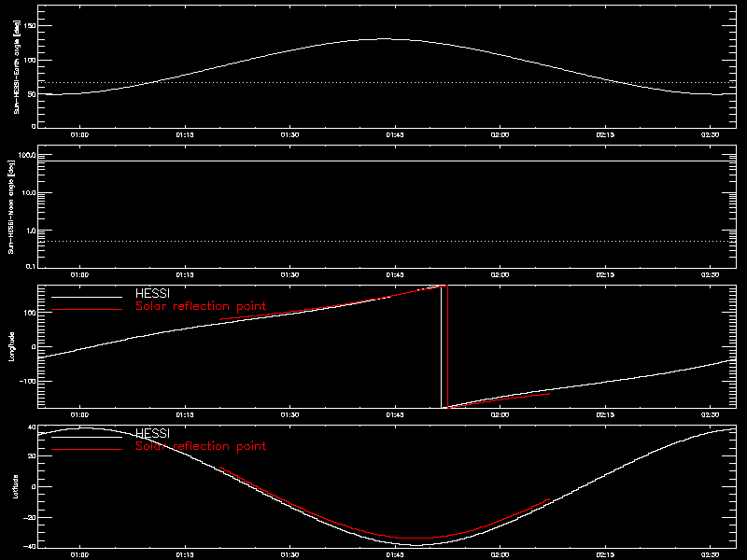Click 01:15 time label under Noon angle plot
Viewport: 747px width, 560px height.
[x=185, y=274]
